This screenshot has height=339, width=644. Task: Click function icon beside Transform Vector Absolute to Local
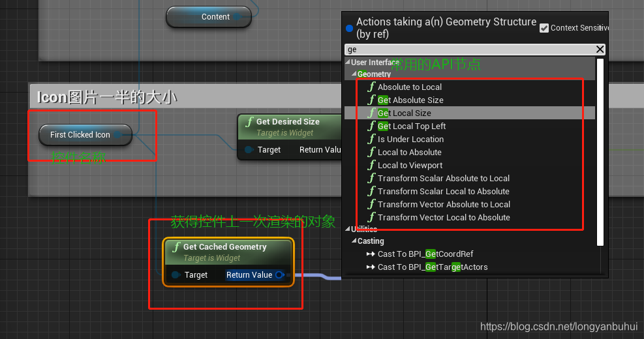pos(372,204)
